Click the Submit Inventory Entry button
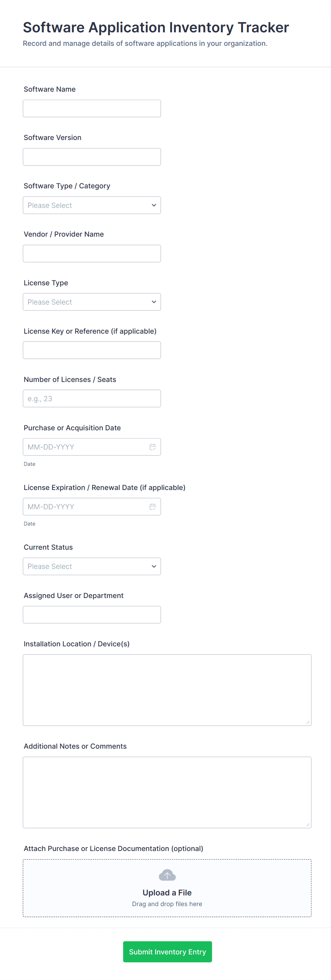The width and height of the screenshot is (331, 980). click(x=167, y=952)
